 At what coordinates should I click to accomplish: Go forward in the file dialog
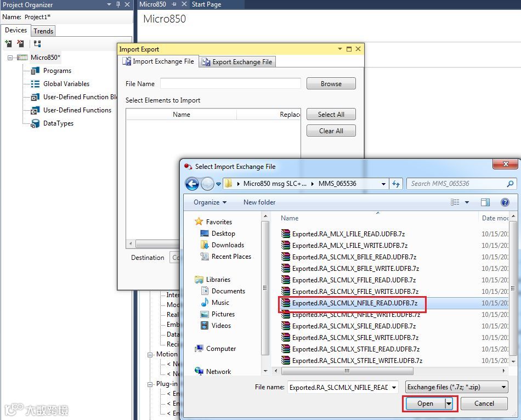click(x=207, y=184)
